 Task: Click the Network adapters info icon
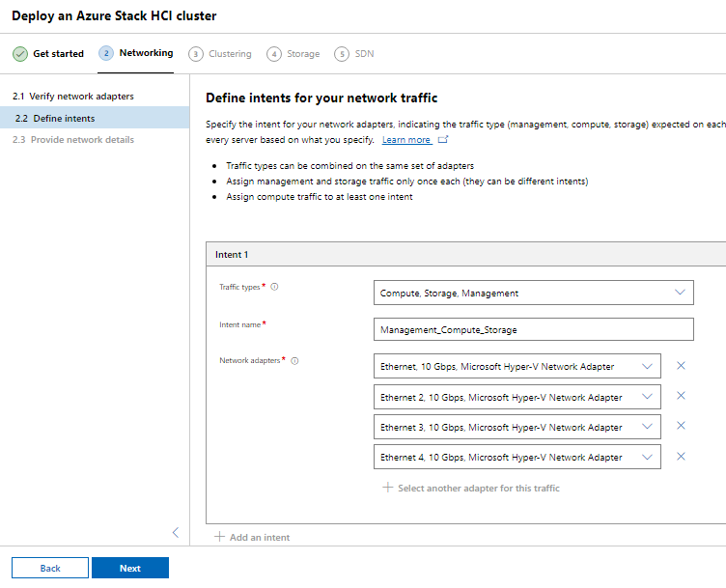[x=294, y=361]
